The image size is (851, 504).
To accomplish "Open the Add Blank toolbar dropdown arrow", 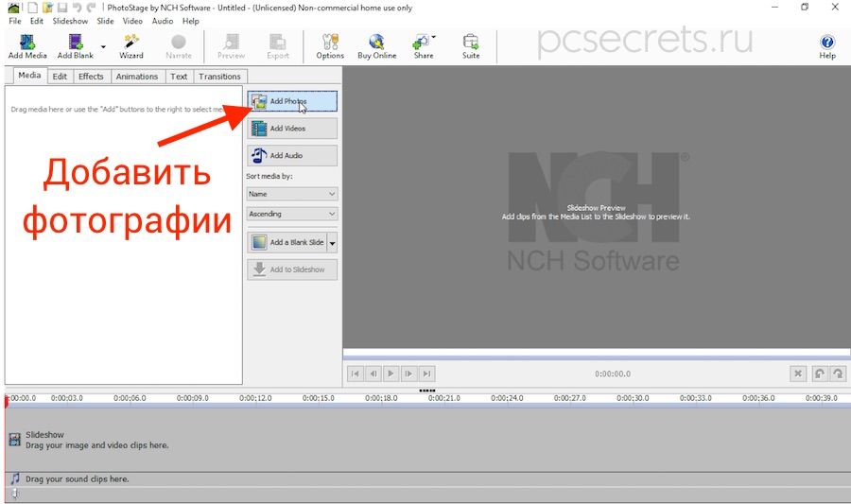I will [103, 47].
